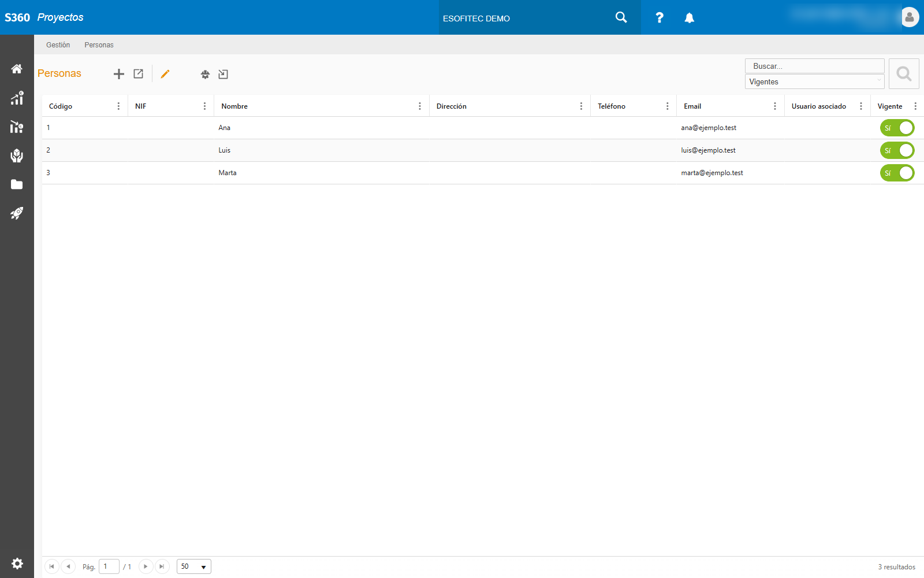The image size is (924, 578).
Task: Open Nombre column options menu
Action: pyautogui.click(x=420, y=106)
